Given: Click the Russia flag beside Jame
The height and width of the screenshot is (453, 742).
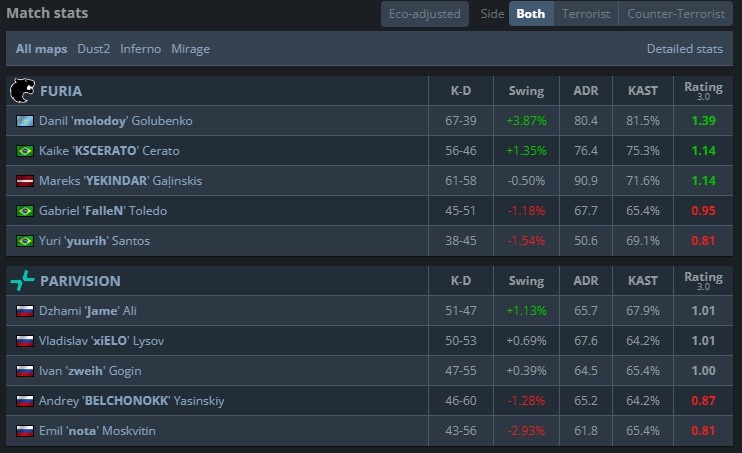Looking at the screenshot, I should pyautogui.click(x=26, y=311).
